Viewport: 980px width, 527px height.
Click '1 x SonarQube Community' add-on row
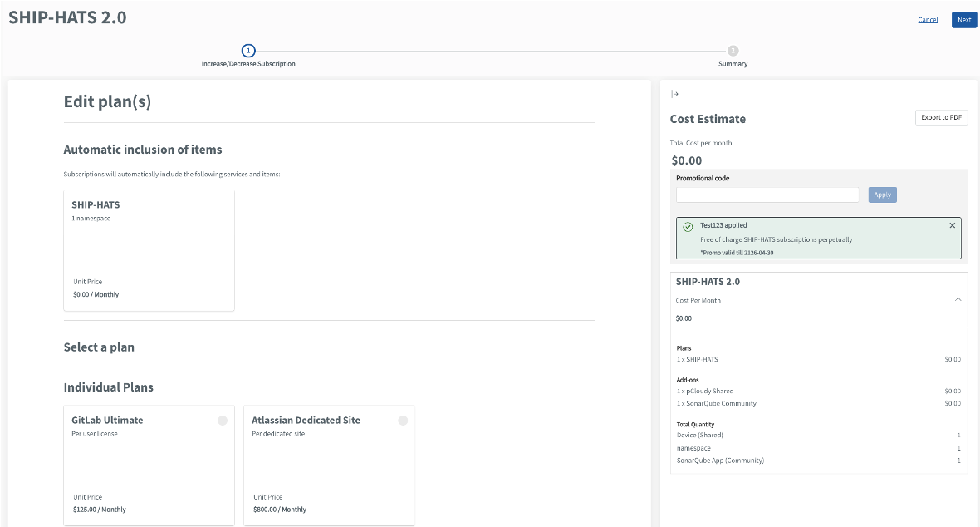[x=819, y=404]
